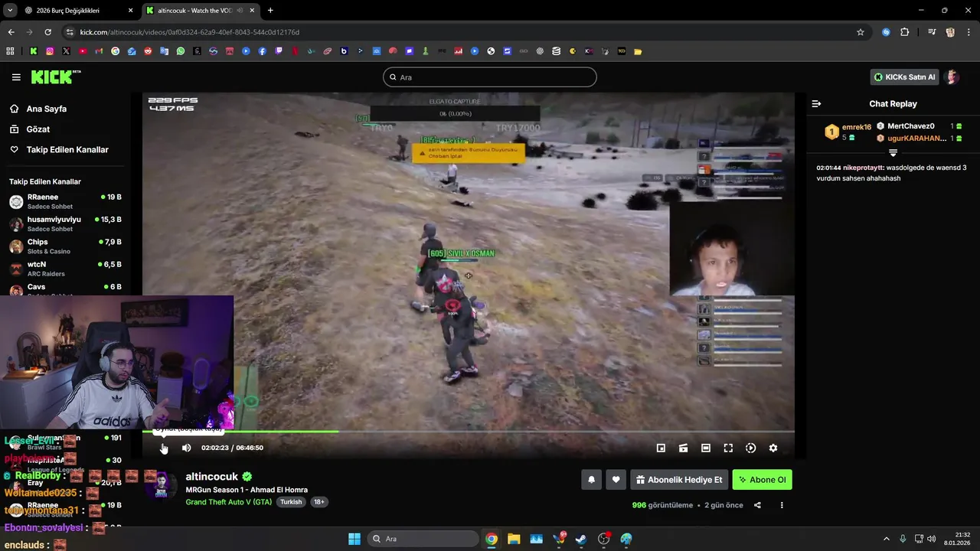980x551 pixels.
Task: Click the green Abone Ol button
Action: [x=763, y=480]
